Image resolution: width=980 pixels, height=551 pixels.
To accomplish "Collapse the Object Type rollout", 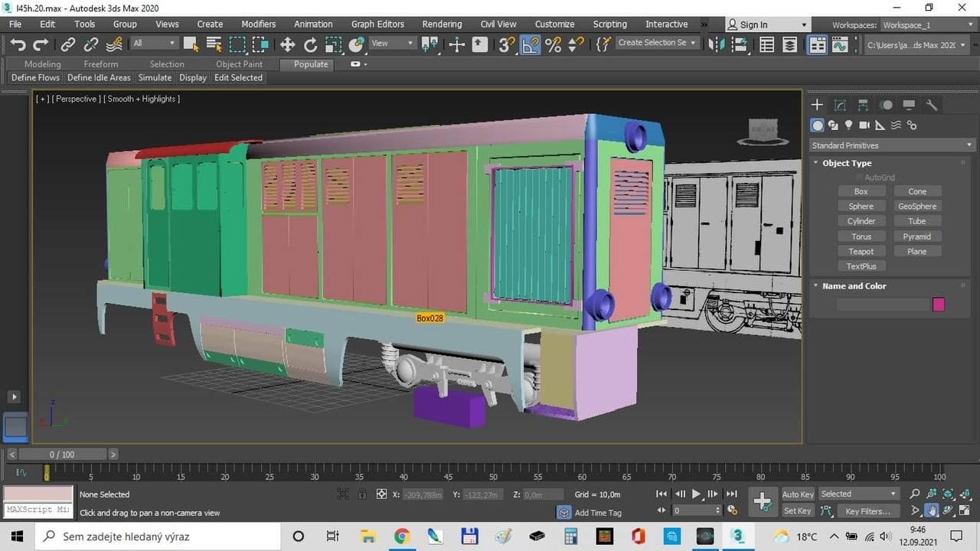I will point(847,163).
